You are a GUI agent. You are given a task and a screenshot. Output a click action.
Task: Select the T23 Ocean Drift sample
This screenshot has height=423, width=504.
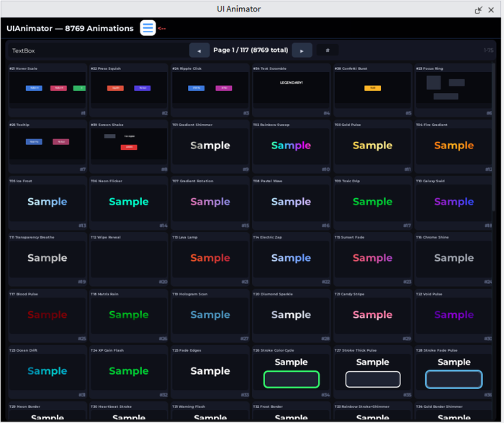(48, 371)
